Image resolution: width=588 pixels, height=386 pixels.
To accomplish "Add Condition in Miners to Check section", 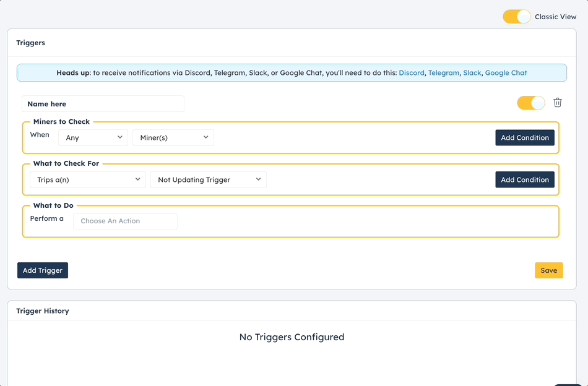I will 525,137.
